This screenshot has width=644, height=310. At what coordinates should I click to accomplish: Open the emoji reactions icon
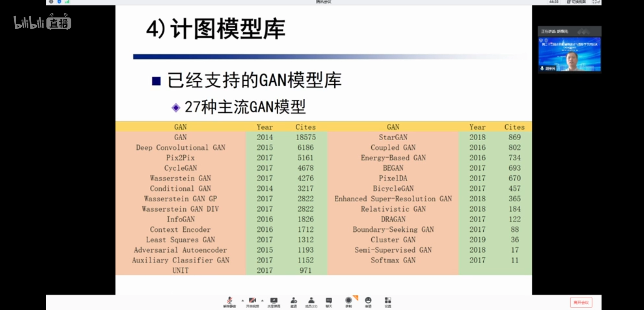pos(368,301)
